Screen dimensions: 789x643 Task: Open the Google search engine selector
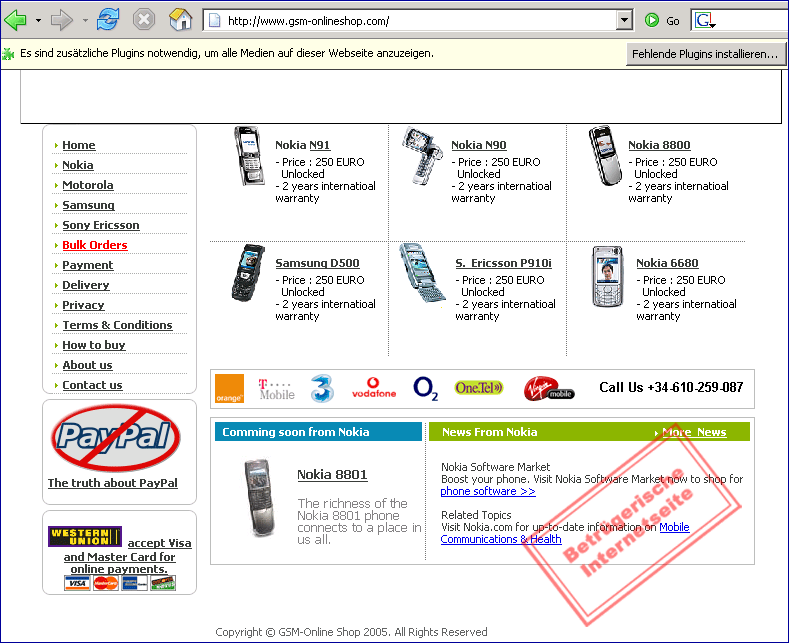coord(705,21)
